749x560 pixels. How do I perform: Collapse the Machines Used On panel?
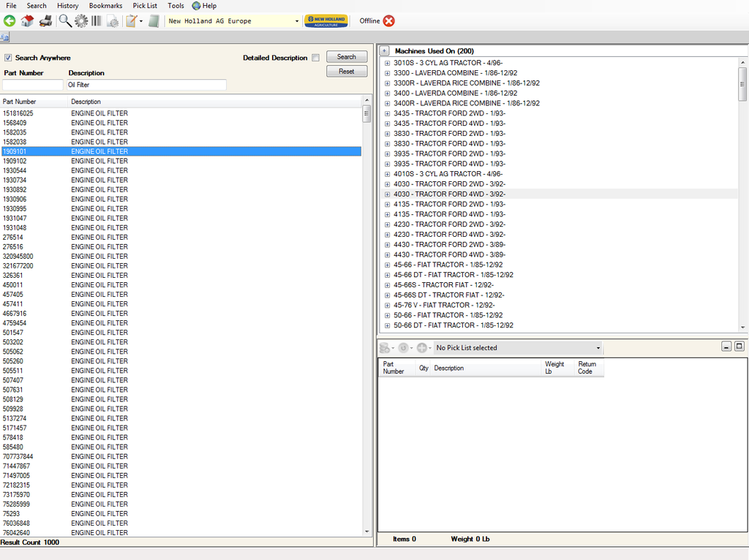[x=384, y=51]
